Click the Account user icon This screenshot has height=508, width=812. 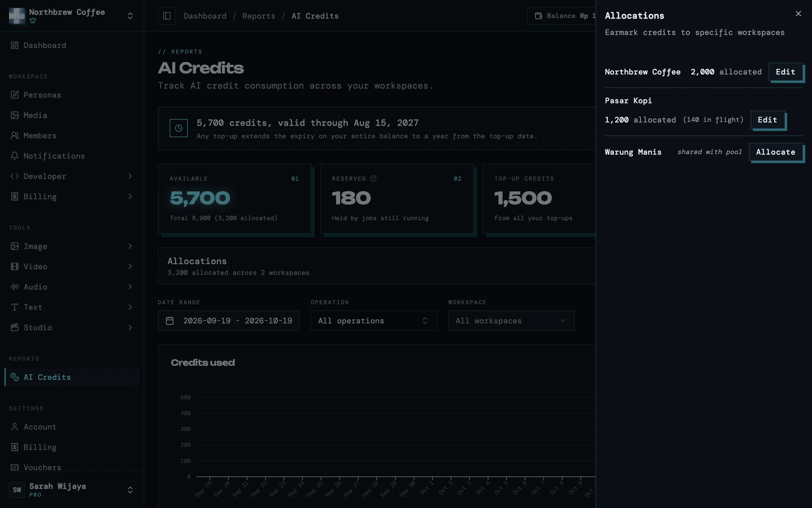point(14,427)
